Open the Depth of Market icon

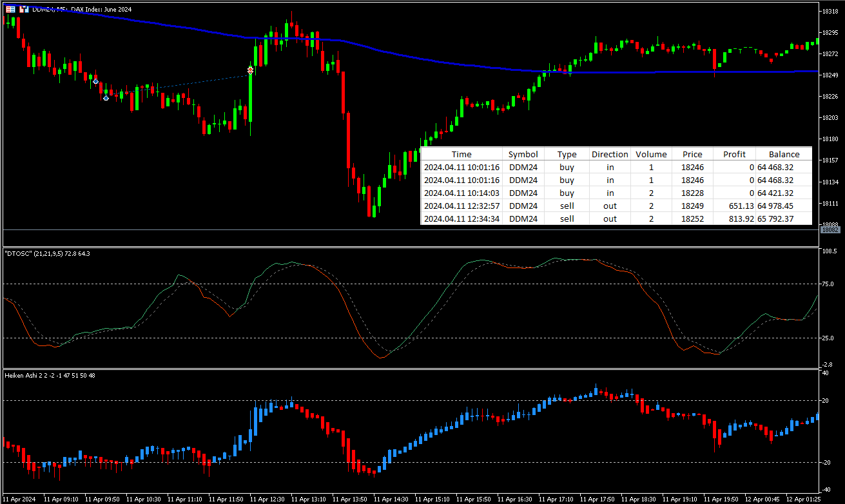pos(10,9)
